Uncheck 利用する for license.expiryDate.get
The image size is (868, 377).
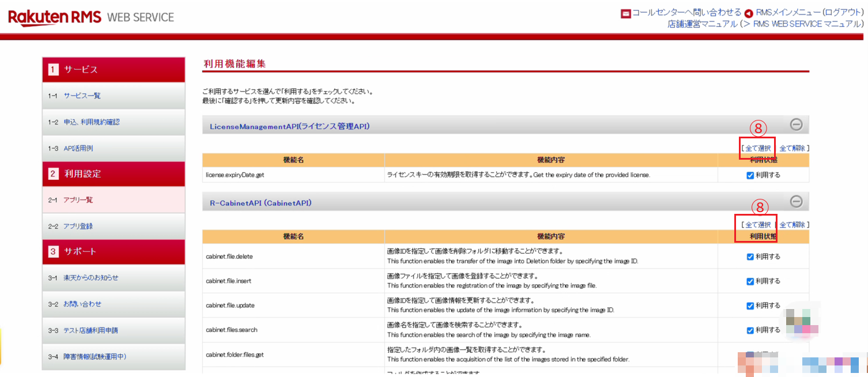pyautogui.click(x=750, y=175)
